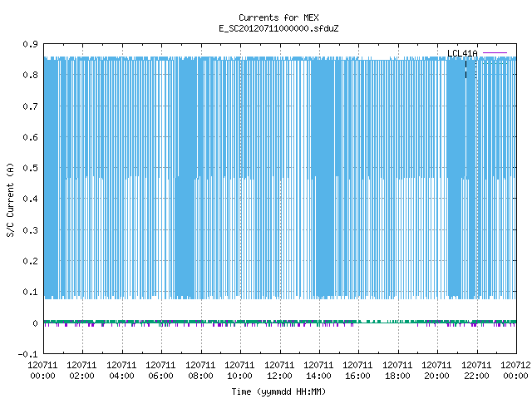
Task: Click the y-axis value 0.5
Action: [31, 168]
